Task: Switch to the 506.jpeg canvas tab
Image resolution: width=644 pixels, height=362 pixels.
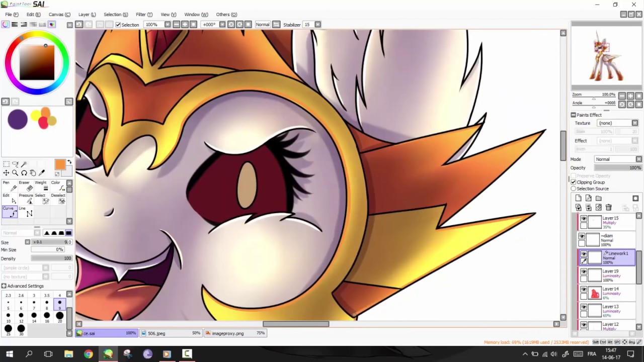Action: coord(171,333)
